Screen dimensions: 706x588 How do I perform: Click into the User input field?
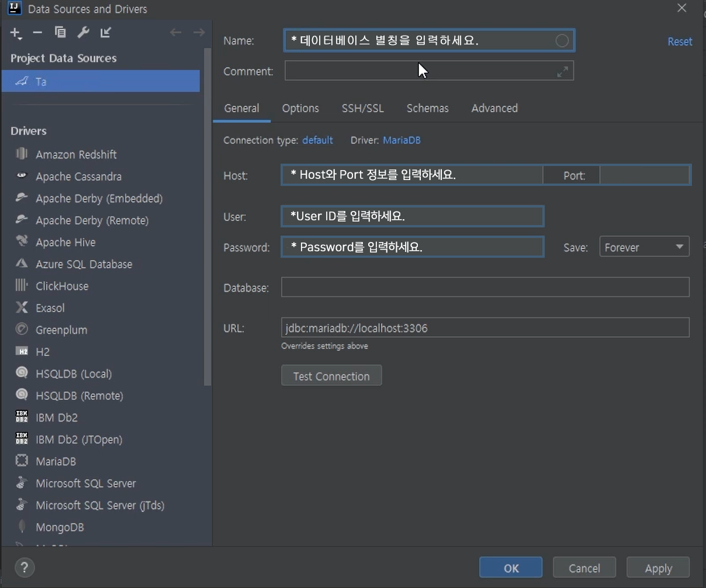click(412, 216)
